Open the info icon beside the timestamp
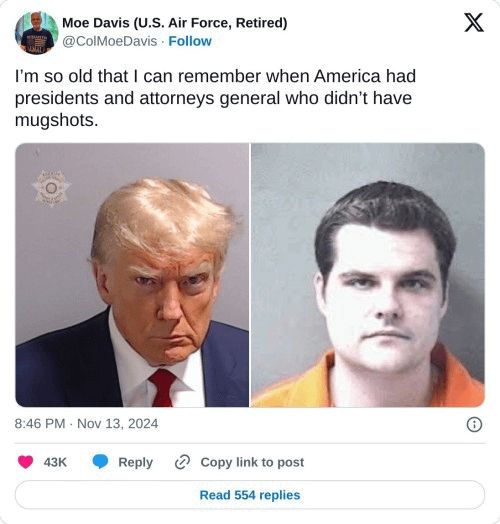Screen dimensions: 500x524 coord(474,424)
